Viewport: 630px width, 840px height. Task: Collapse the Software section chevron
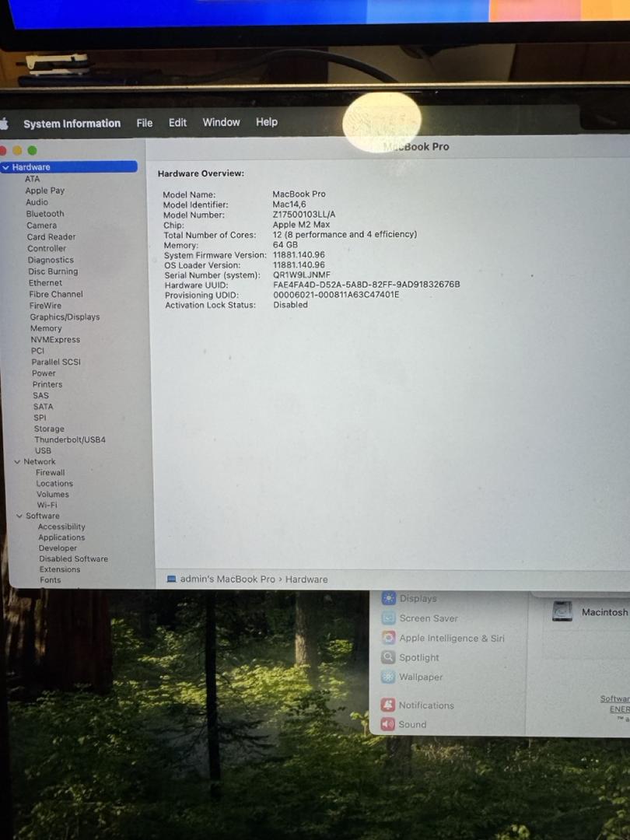tap(19, 516)
